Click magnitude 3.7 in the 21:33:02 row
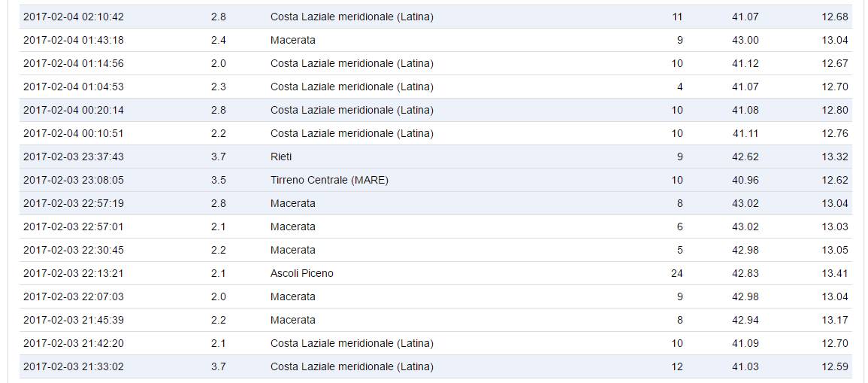Viewport: 868px width, 383px height. click(x=219, y=366)
